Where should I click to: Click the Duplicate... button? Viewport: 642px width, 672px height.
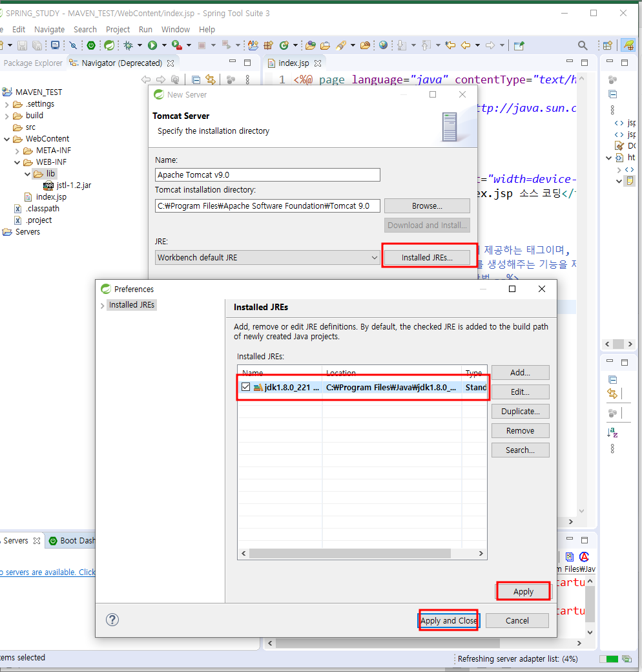pyautogui.click(x=521, y=411)
